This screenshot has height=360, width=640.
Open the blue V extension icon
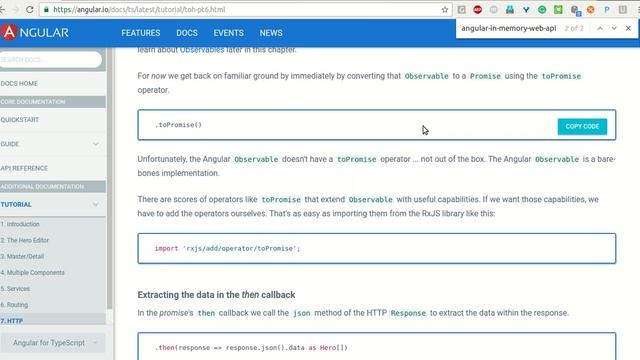[x=526, y=9]
